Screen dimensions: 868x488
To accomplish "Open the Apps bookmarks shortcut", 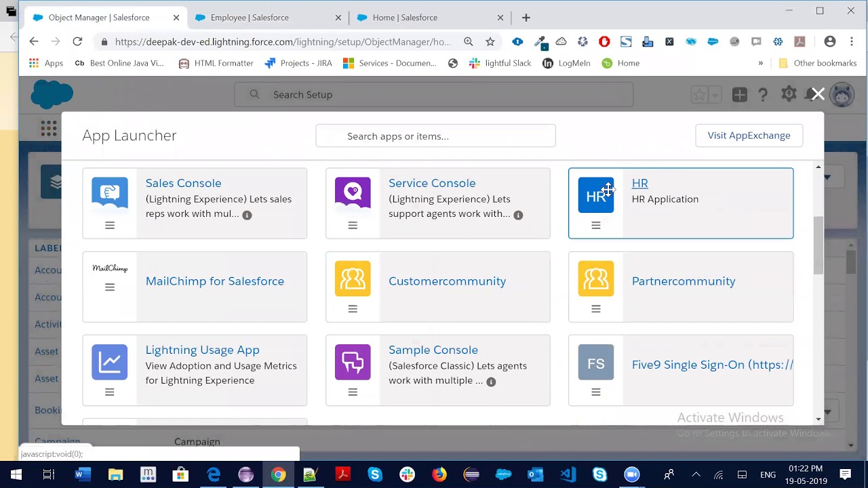I will tap(45, 63).
